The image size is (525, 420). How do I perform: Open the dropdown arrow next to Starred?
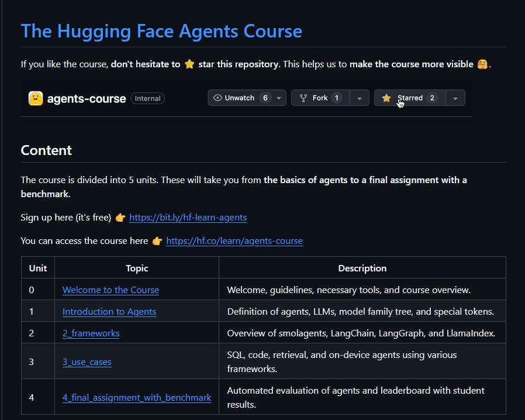click(455, 98)
